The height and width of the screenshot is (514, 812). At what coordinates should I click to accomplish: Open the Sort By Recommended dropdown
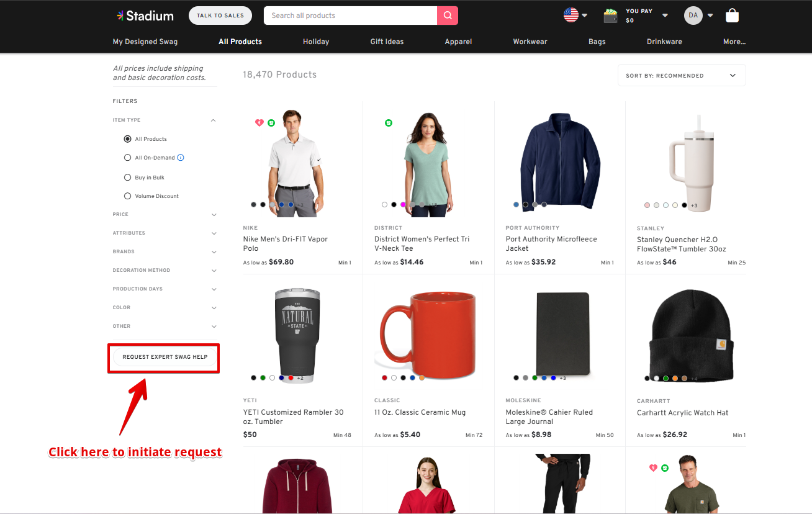click(681, 75)
